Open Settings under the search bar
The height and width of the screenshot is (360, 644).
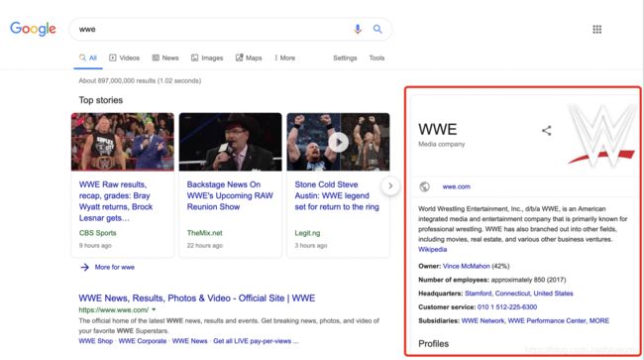(x=345, y=58)
